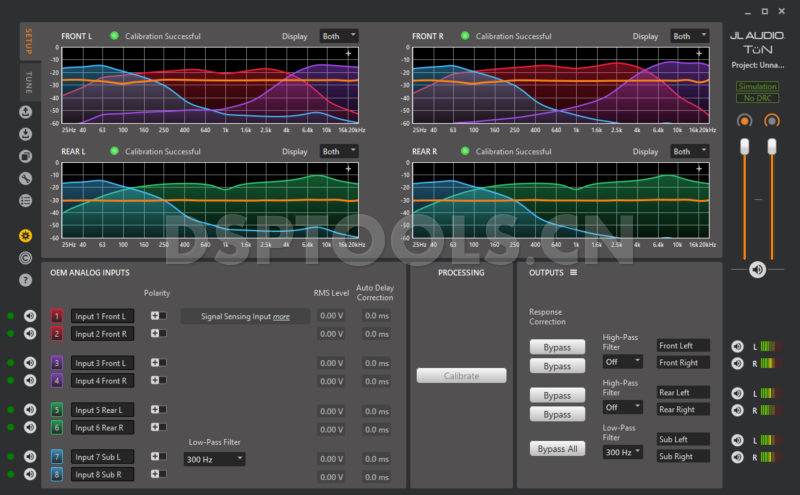Mute Input 1 Front L speaker icon
This screenshot has height=495, width=800.
coord(30,316)
